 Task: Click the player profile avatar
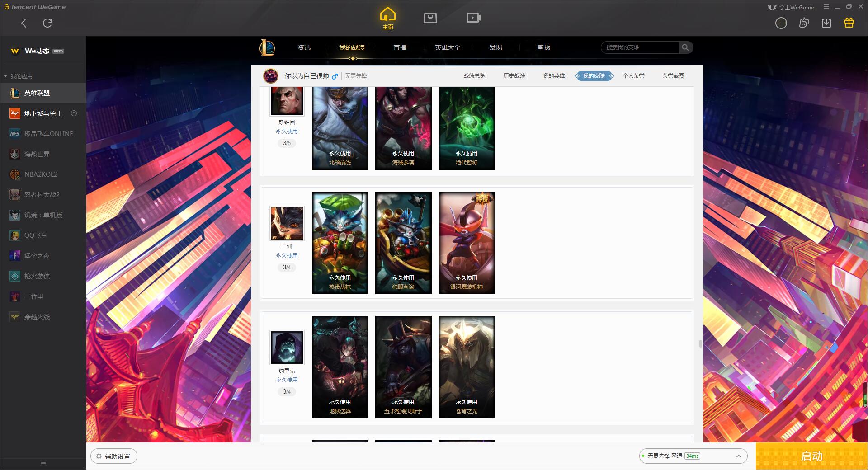(x=271, y=76)
